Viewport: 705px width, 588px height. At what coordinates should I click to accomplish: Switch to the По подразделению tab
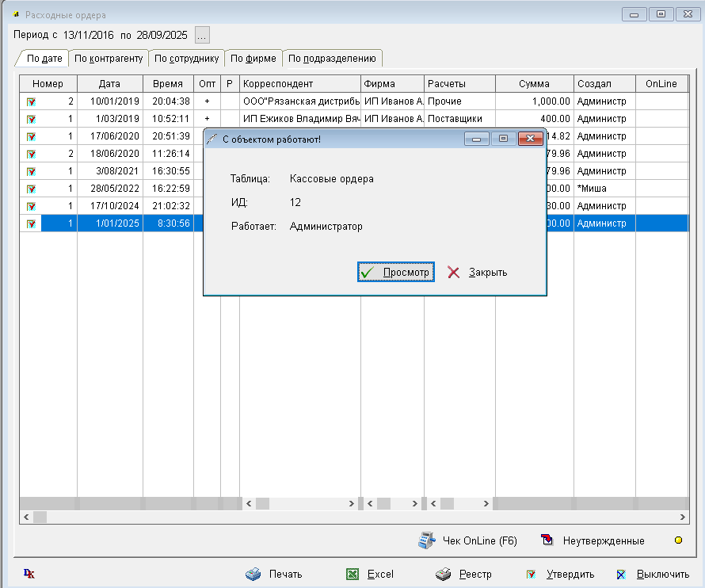pos(332,59)
